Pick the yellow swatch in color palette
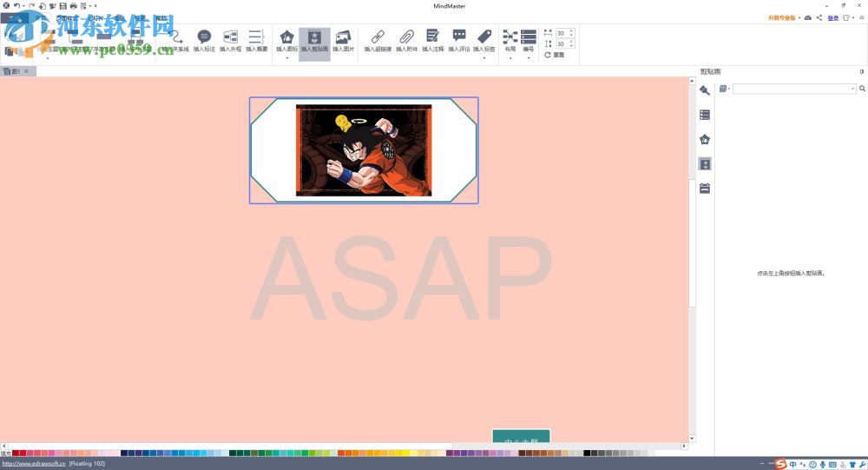The image size is (868, 470). (x=406, y=453)
